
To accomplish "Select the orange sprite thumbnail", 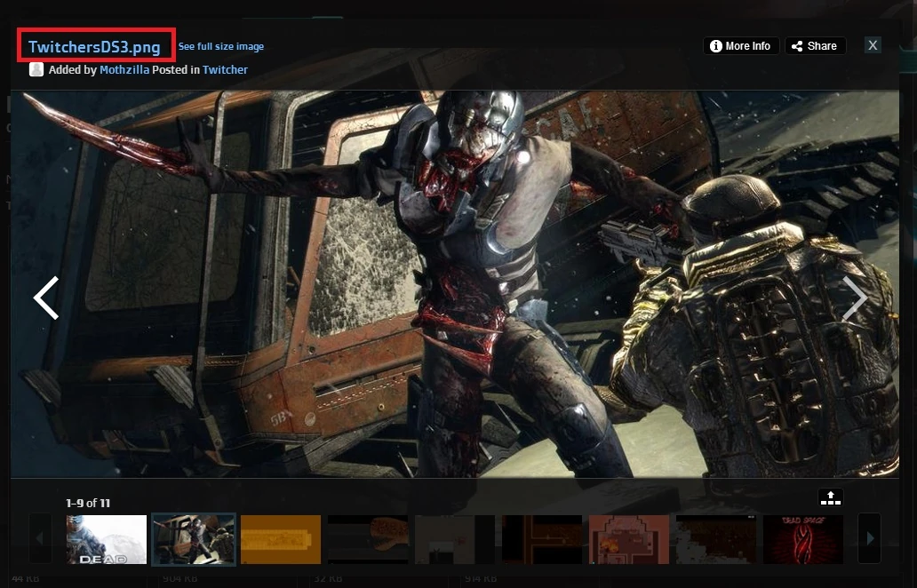I will [281, 539].
